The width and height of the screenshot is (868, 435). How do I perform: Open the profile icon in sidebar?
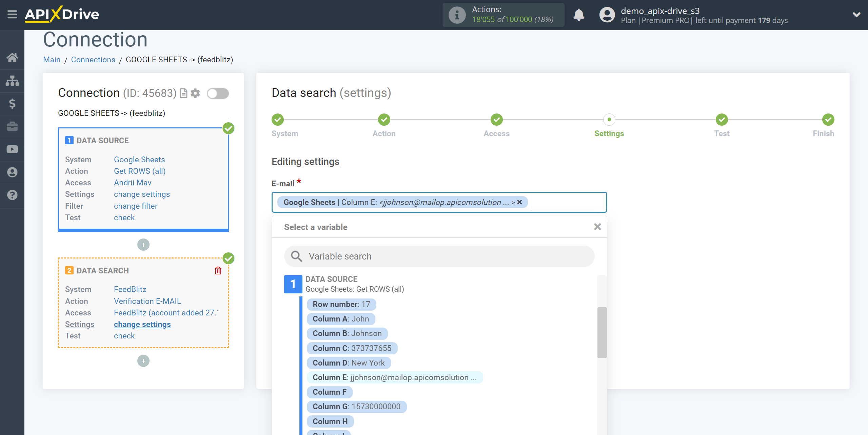tap(12, 172)
